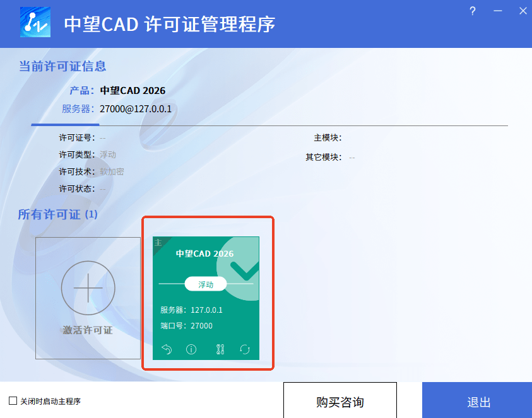Click the 主 badge on the license card
Image resolution: width=532 pixels, height=418 pixels.
pos(157,242)
